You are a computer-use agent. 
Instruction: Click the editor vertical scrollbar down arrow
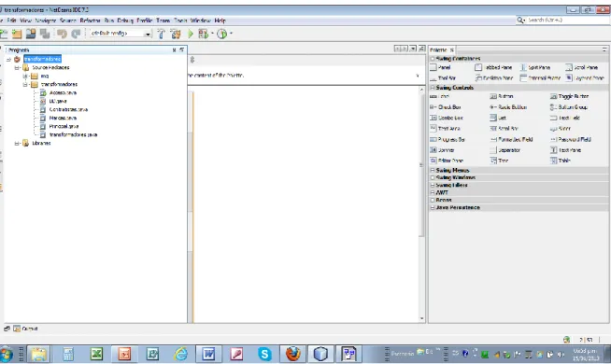coord(421,318)
